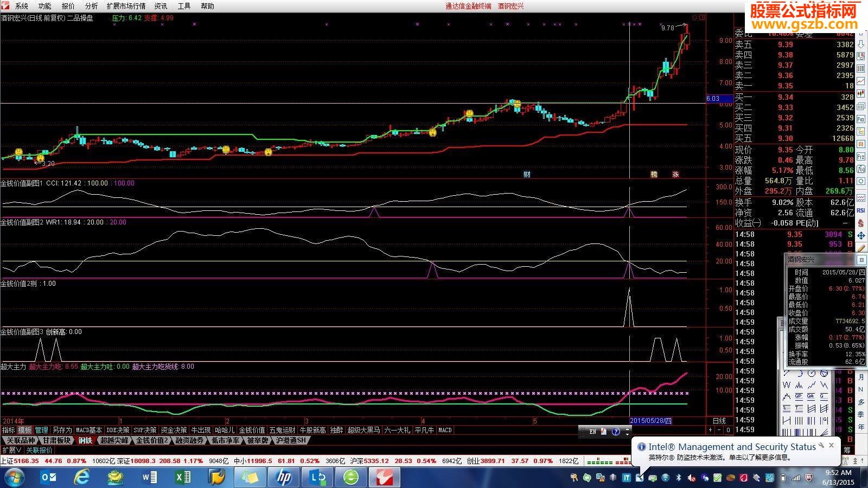Select the 模板 tab
This screenshot has width=868, height=488.
point(25,430)
